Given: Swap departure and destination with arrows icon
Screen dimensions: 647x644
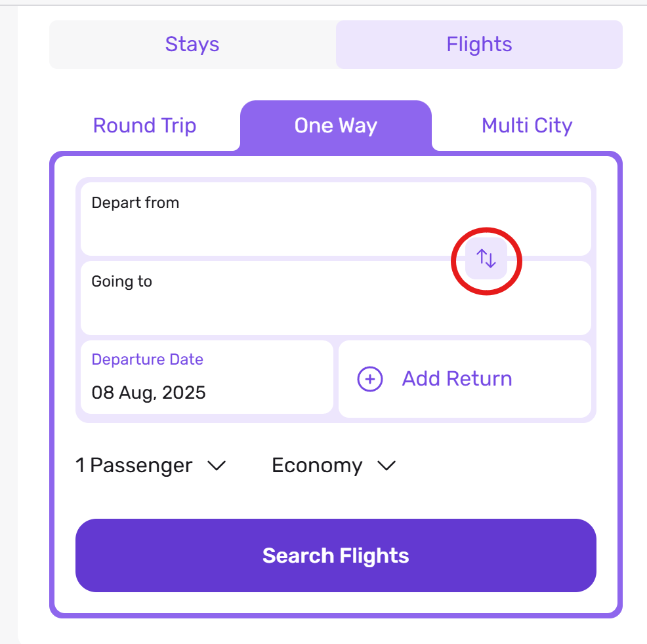Looking at the screenshot, I should coord(486,258).
